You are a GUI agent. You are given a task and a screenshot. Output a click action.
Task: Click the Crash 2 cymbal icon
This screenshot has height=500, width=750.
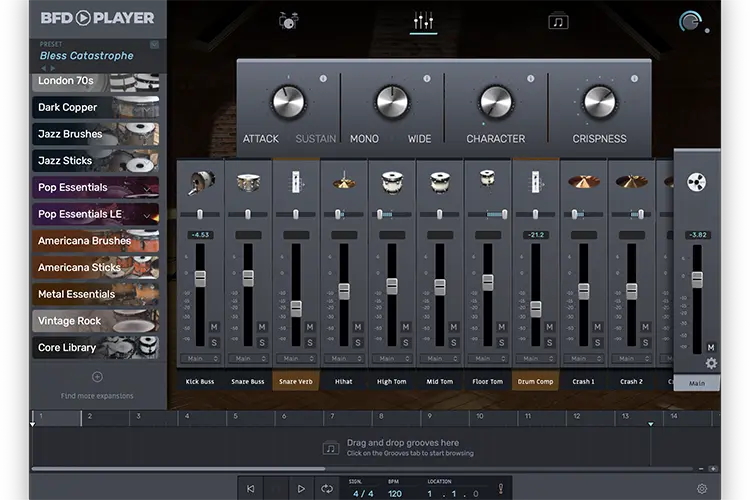(631, 181)
